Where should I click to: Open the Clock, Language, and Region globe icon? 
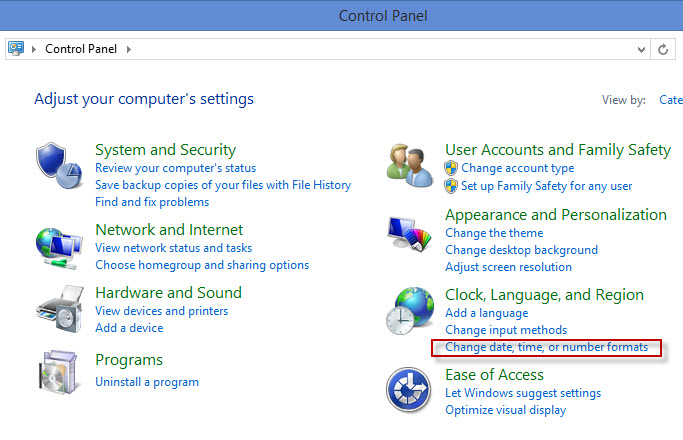[x=410, y=311]
